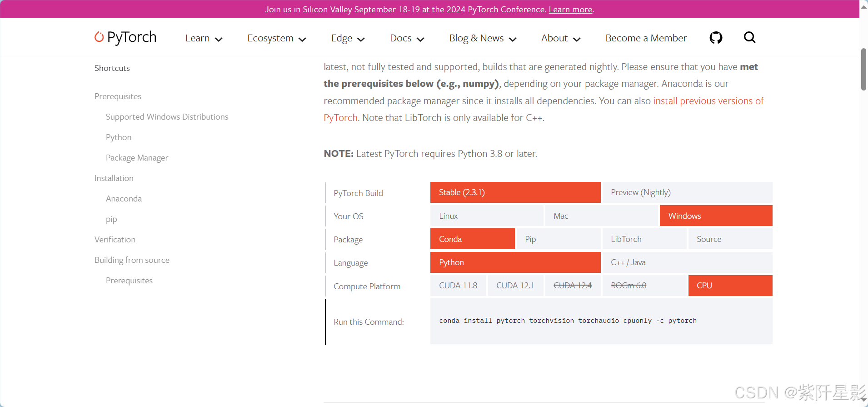Click the PyTorch Build row label
This screenshot has height=407, width=868.
(x=358, y=193)
